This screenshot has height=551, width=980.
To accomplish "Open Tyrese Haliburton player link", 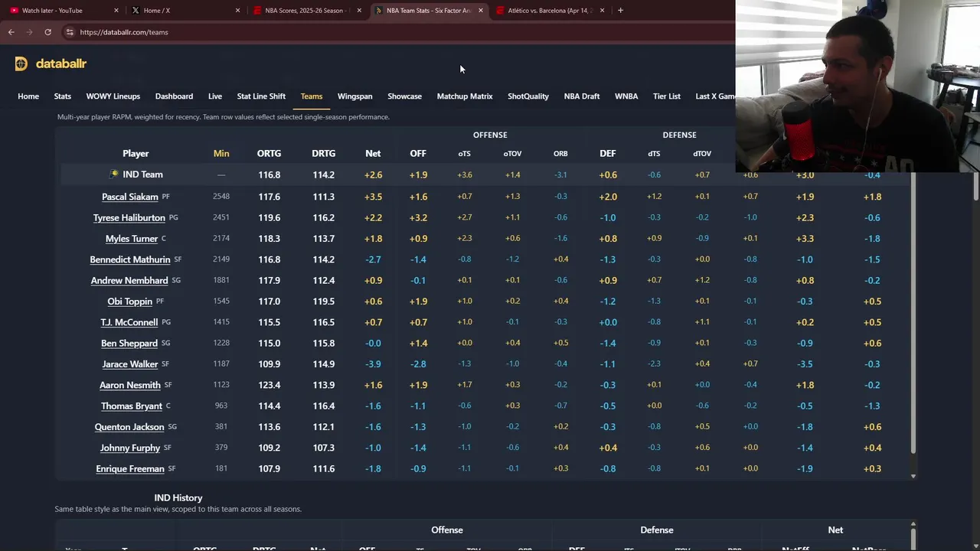I will click(x=129, y=218).
